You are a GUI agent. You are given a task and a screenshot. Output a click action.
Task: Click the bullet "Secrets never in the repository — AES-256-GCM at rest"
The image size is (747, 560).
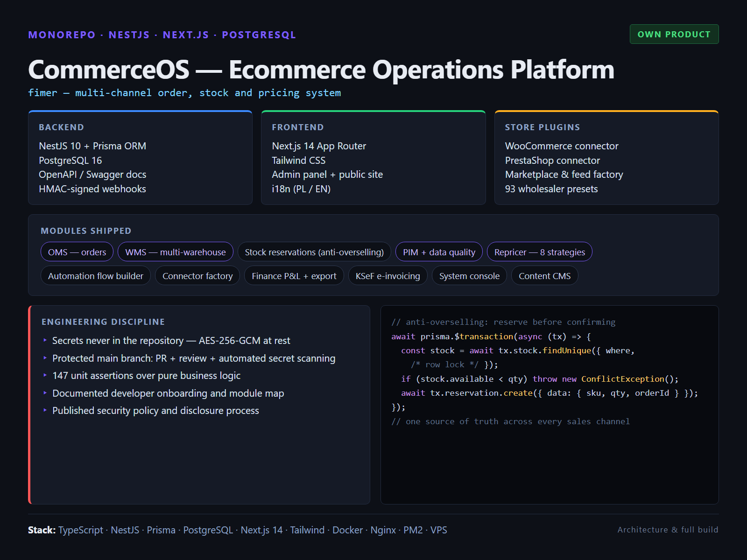[171, 341]
